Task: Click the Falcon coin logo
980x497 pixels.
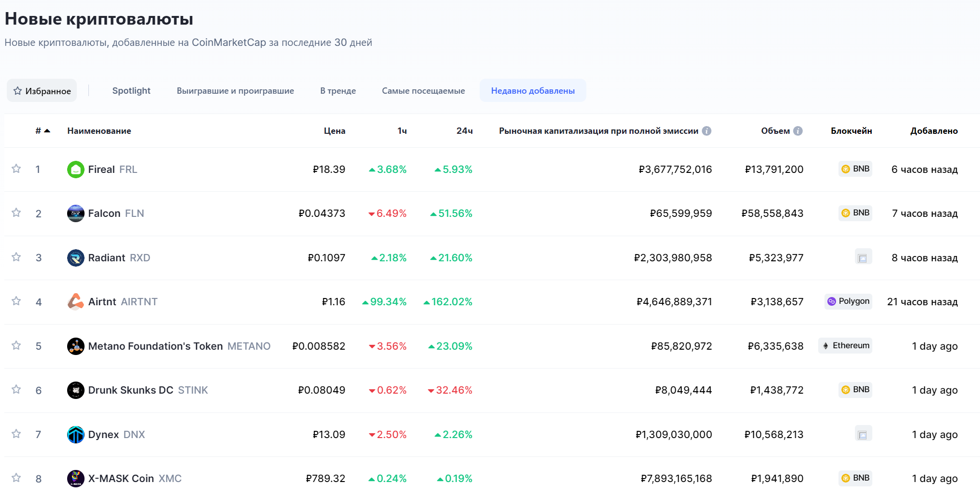Action: [76, 213]
